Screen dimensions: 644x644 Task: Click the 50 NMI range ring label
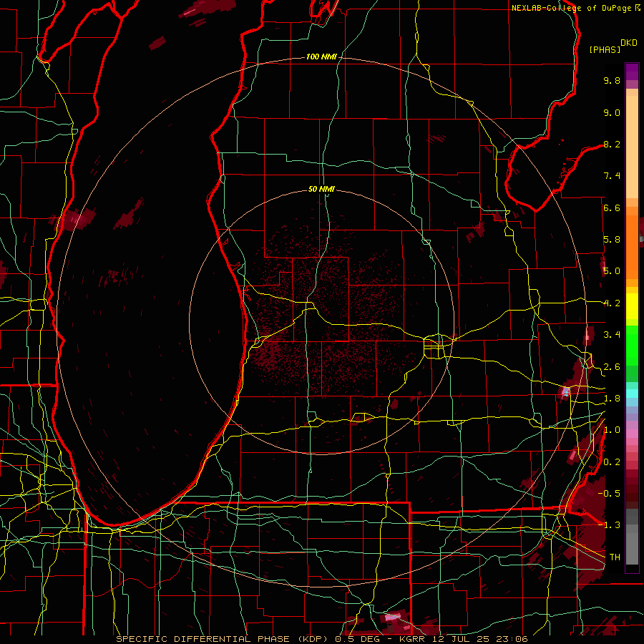321,189
